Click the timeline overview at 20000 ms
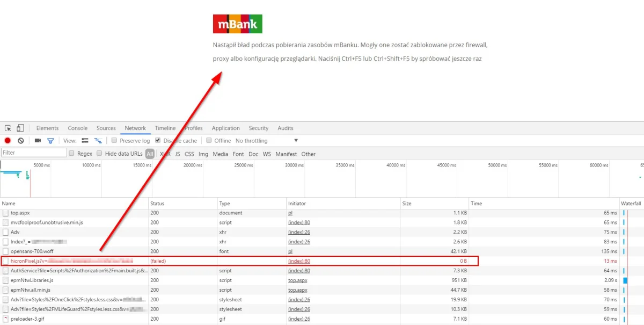The height and width of the screenshot is (325, 644). pyautogui.click(x=193, y=180)
